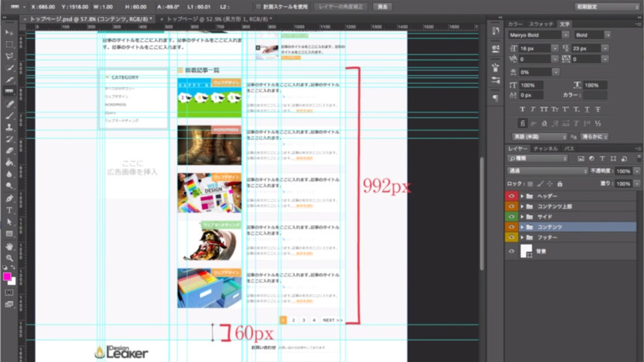Toggle All Caps text style
The width and height of the screenshot is (644, 362).
tap(544, 109)
